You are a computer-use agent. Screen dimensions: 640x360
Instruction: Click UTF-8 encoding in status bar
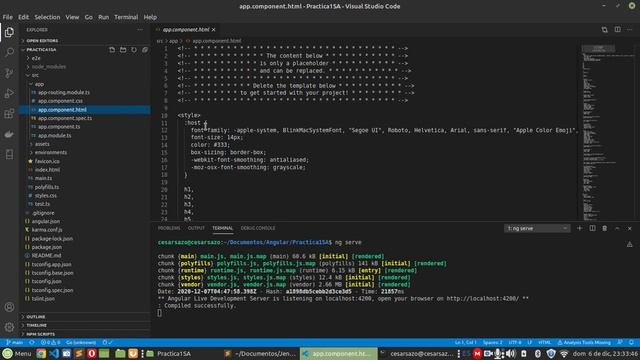[515, 342]
